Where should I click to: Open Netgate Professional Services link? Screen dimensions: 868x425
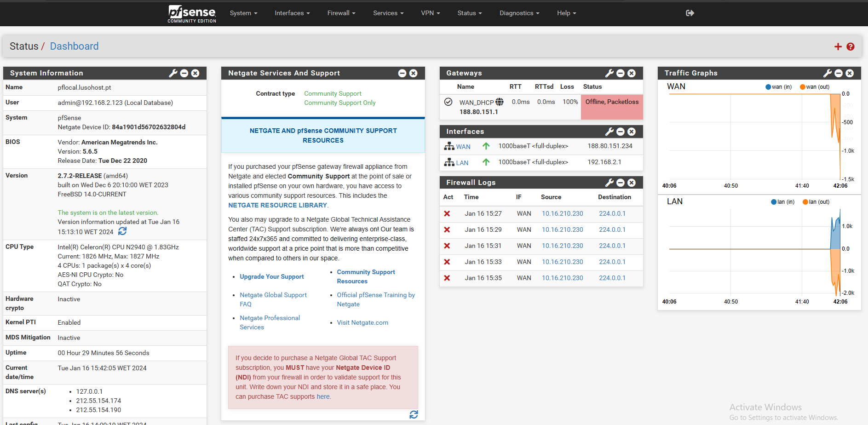click(270, 322)
